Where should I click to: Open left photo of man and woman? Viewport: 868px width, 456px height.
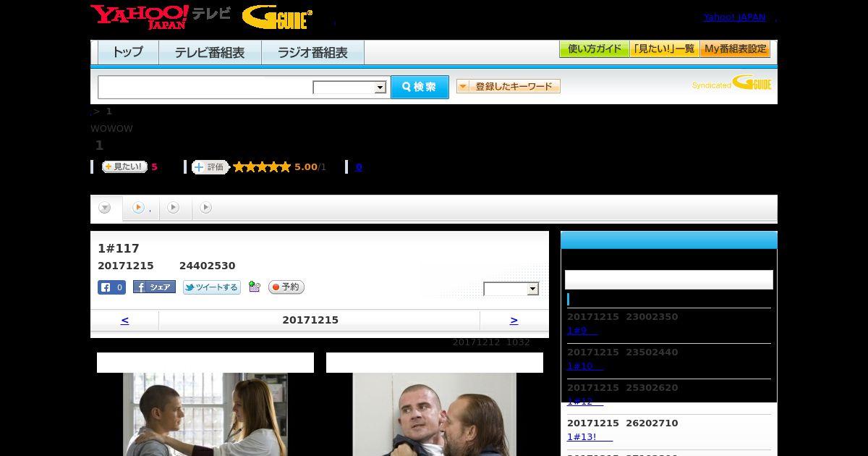click(x=205, y=414)
